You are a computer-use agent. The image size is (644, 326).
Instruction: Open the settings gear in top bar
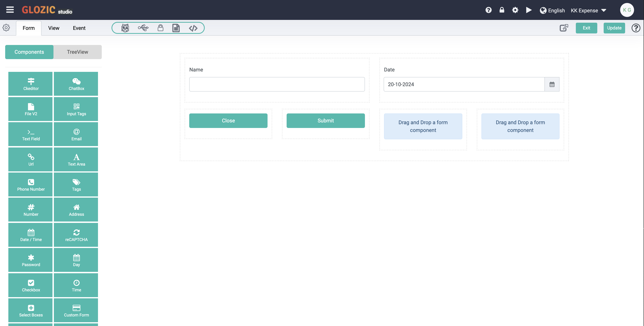[x=515, y=10]
